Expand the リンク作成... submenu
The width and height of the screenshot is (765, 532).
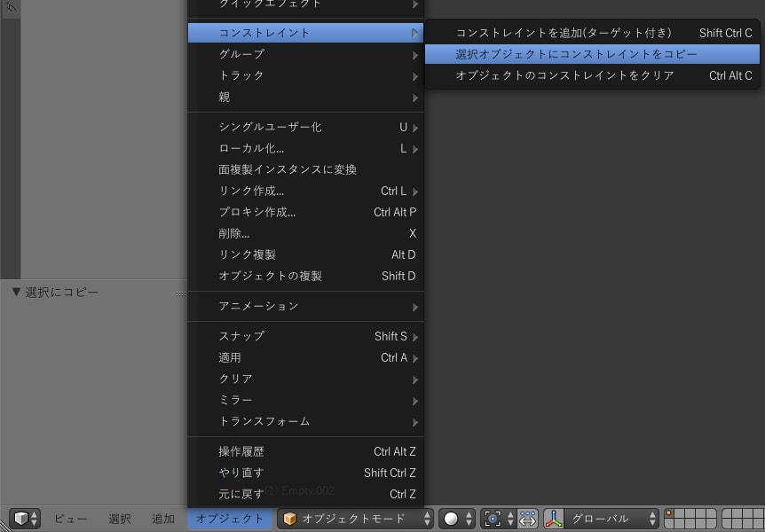coord(306,192)
